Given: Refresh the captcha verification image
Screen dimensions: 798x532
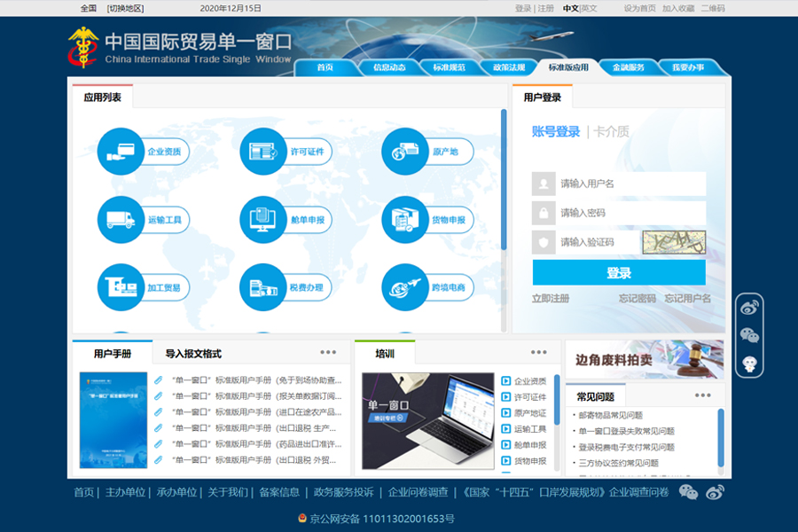Looking at the screenshot, I should [674, 242].
